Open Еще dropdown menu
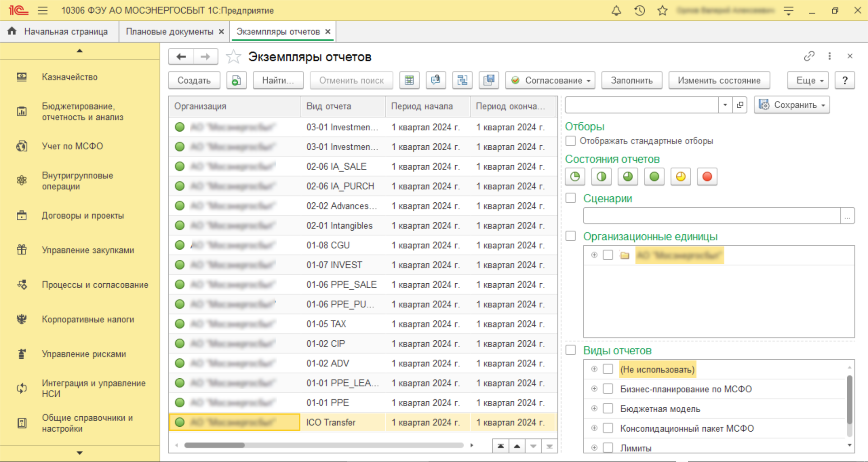This screenshot has width=868, height=462. [808, 81]
